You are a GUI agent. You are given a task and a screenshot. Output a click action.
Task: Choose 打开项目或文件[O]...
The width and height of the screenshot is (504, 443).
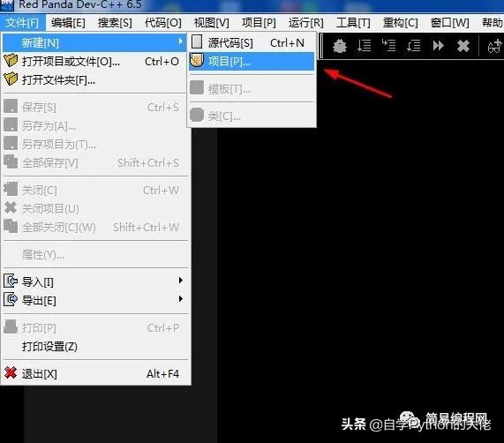94,62
